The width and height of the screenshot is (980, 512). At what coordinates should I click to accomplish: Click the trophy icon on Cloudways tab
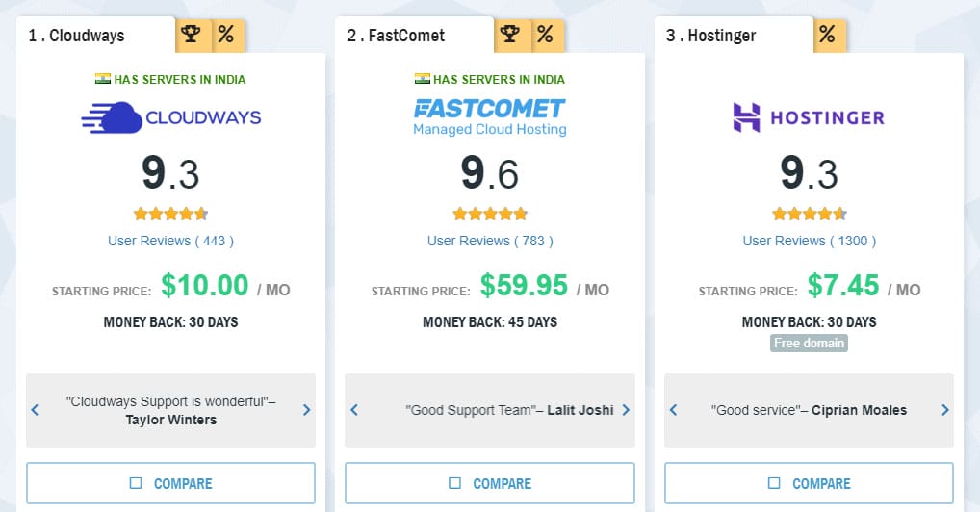[x=191, y=36]
